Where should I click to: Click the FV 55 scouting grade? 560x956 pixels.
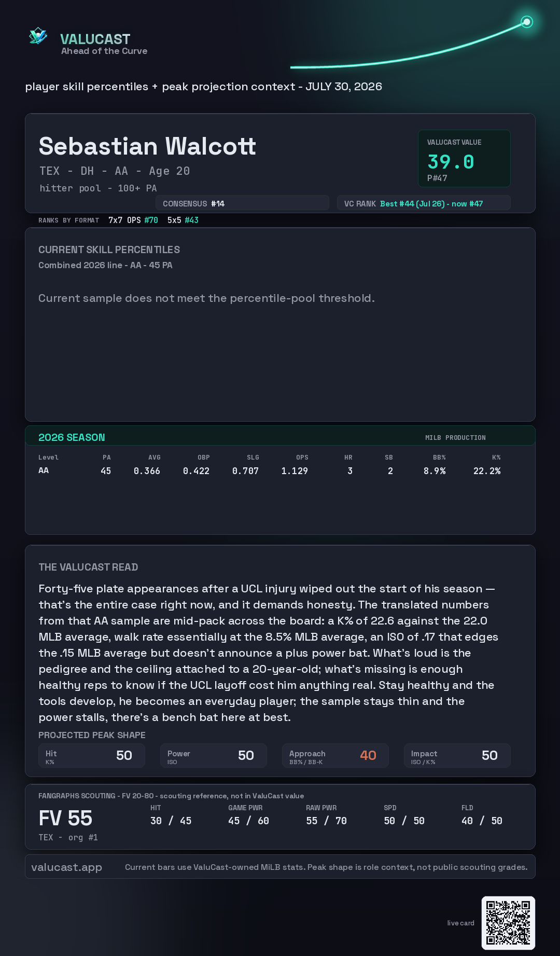[x=65, y=819]
